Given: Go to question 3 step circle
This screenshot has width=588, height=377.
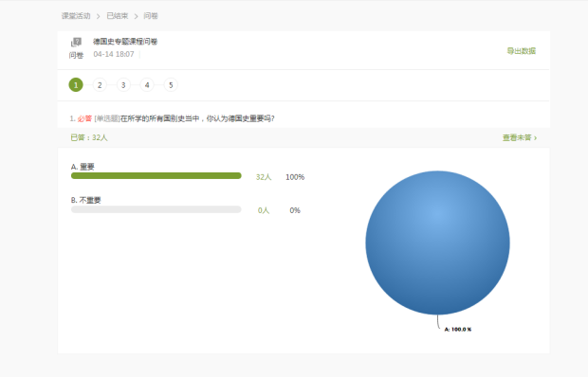Looking at the screenshot, I should (123, 85).
